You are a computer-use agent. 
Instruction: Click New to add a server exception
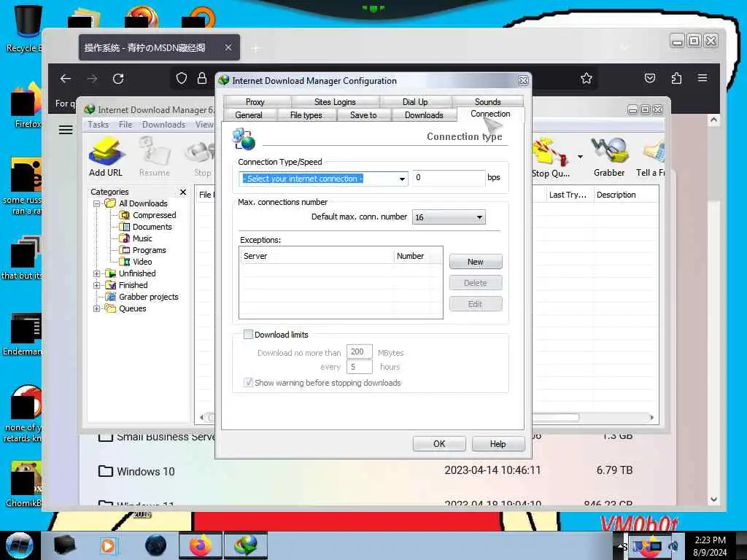coord(476,262)
